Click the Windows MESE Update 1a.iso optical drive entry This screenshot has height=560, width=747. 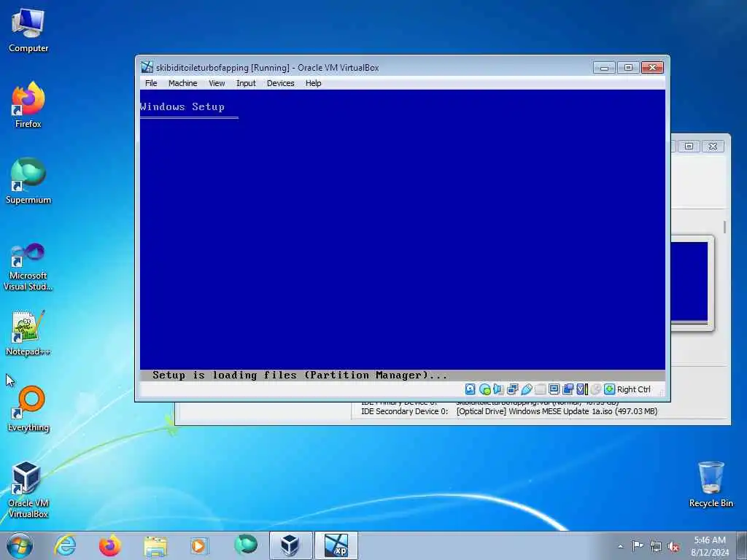point(557,411)
